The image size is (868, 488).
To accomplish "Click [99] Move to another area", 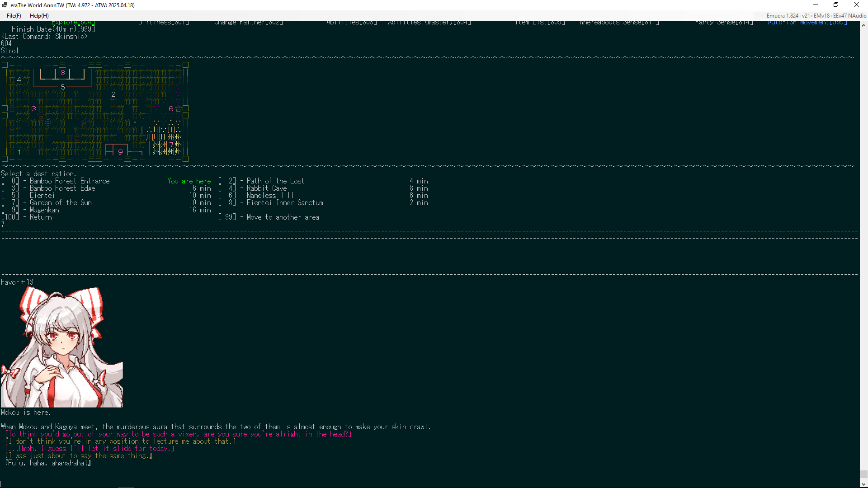I will pyautogui.click(x=283, y=217).
